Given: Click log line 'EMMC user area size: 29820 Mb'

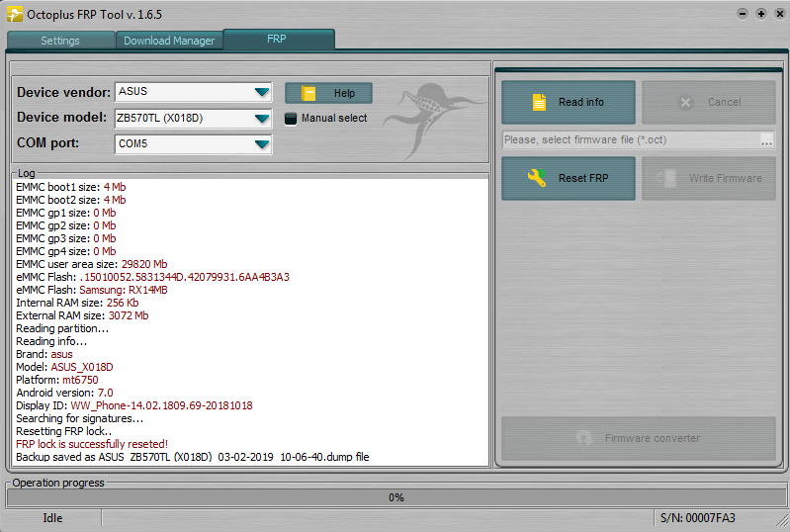Looking at the screenshot, I should 91,264.
